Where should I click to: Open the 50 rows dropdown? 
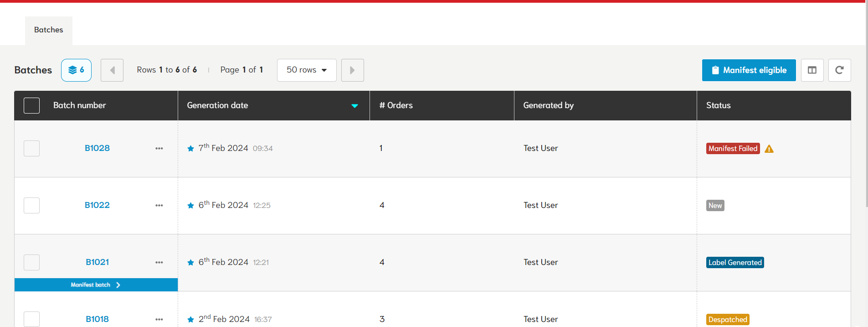307,70
